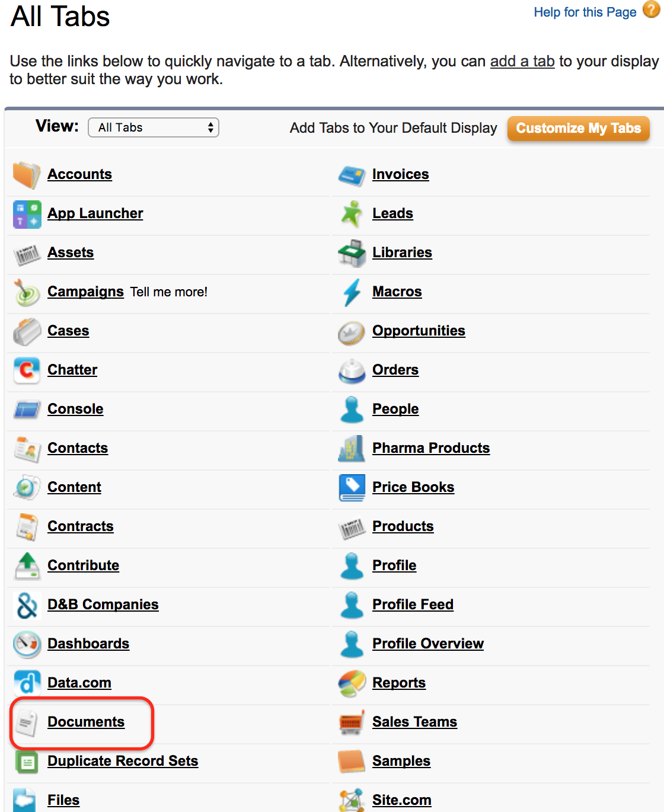This screenshot has height=812, width=664.
Task: Click the Customize My Tabs button
Action: click(x=579, y=129)
